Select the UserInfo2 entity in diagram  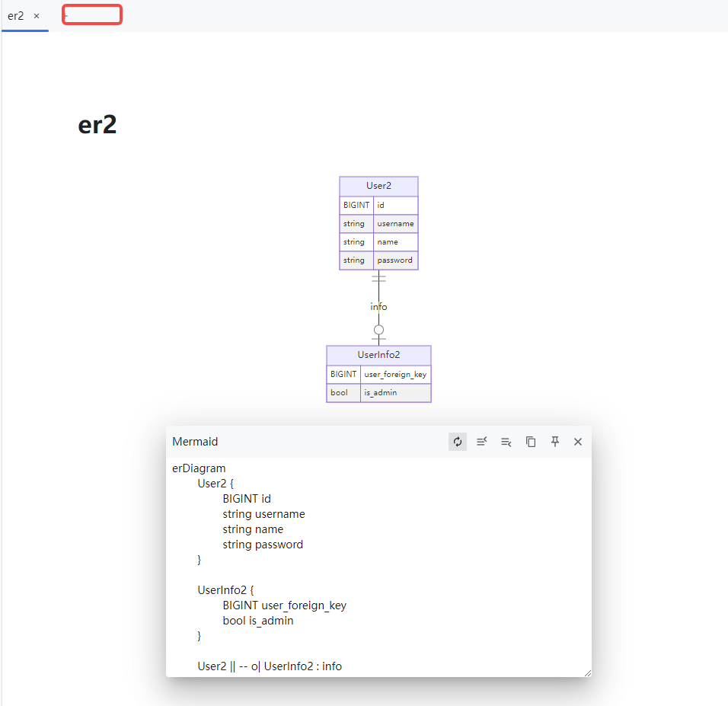[x=378, y=355]
